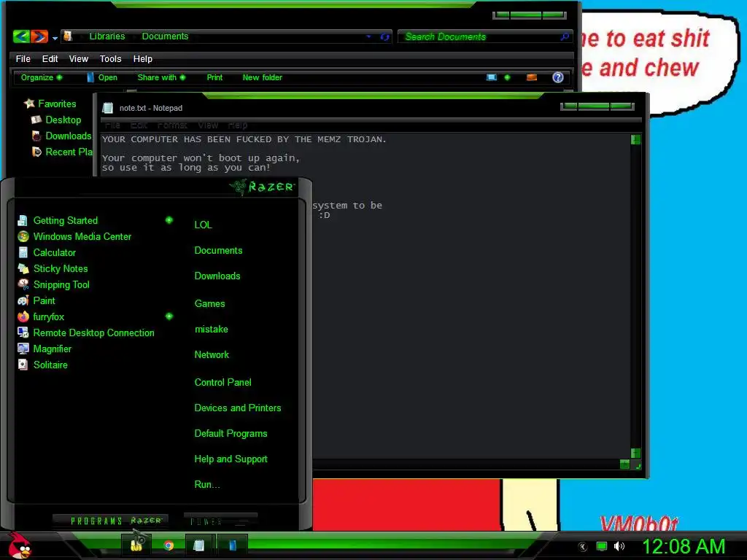The image size is (747, 560).
Task: Toggle the preview pane icon
Action: coord(532,77)
